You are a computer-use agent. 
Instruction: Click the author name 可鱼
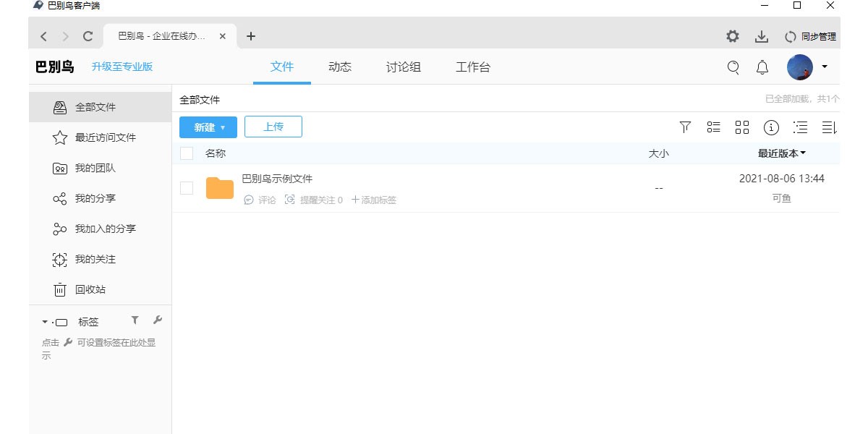click(782, 198)
